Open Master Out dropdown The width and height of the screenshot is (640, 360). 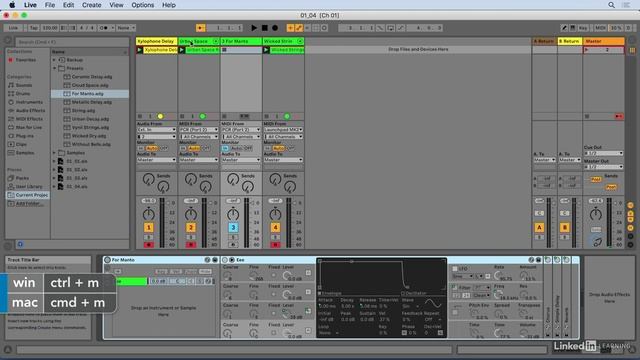coord(603,167)
